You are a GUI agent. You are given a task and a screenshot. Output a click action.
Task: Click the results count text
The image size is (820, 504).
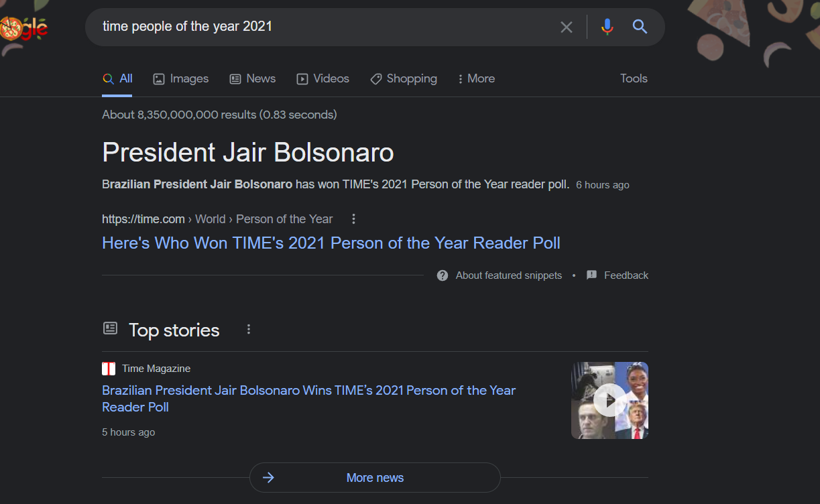pos(219,115)
